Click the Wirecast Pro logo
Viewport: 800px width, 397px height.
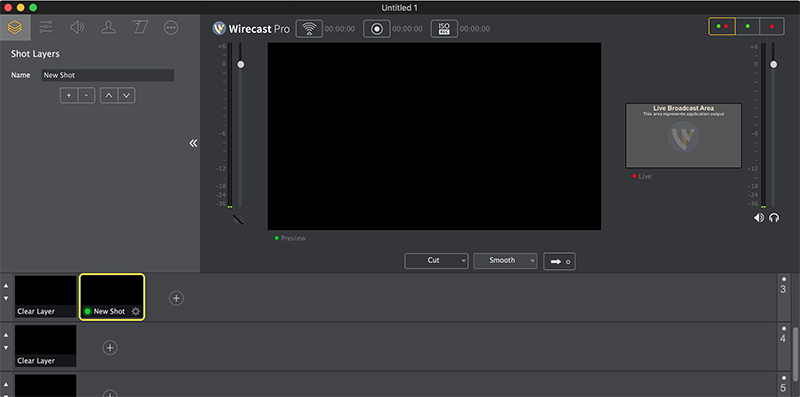coord(251,29)
